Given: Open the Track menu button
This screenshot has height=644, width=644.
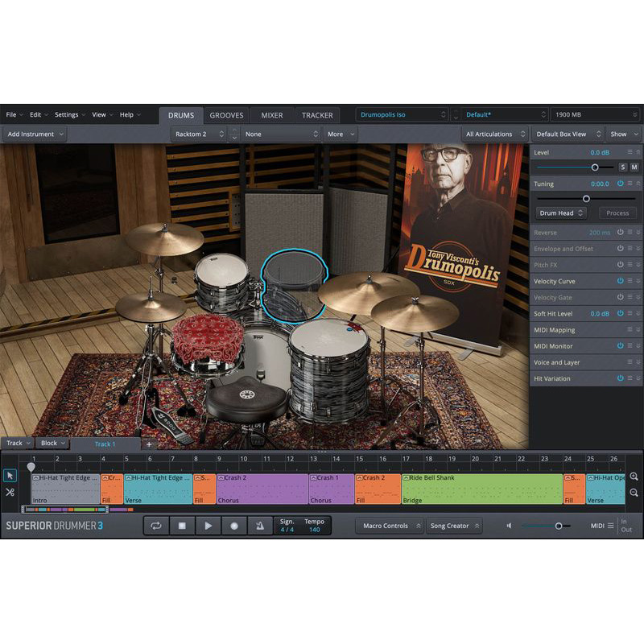Looking at the screenshot, I should [18, 444].
